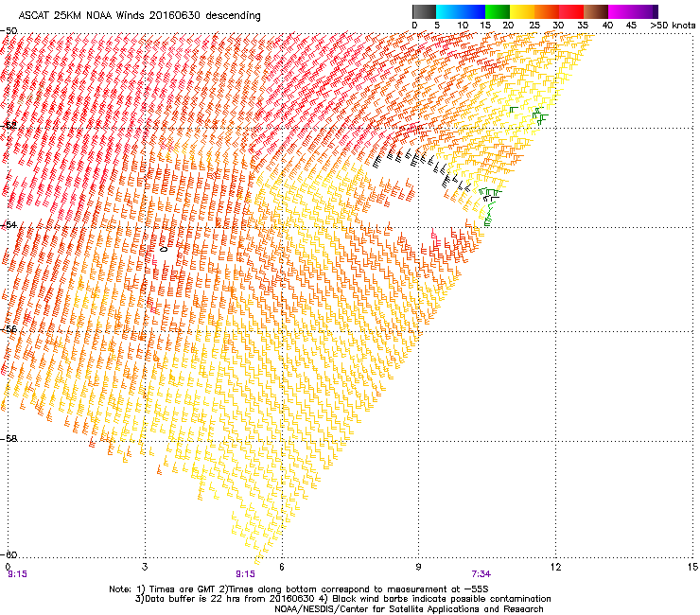
Task: Click the purple "7:34" swath time label
Action: pyautogui.click(x=481, y=574)
